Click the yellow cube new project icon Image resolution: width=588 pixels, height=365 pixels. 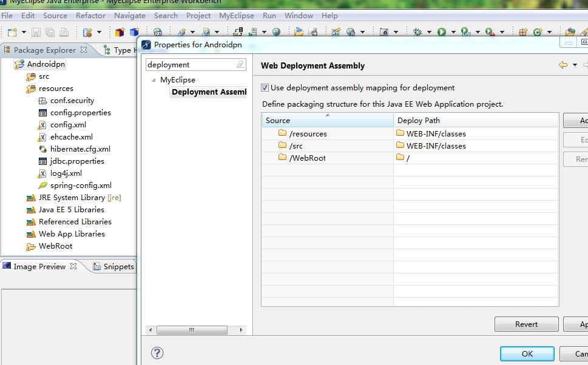(x=120, y=32)
